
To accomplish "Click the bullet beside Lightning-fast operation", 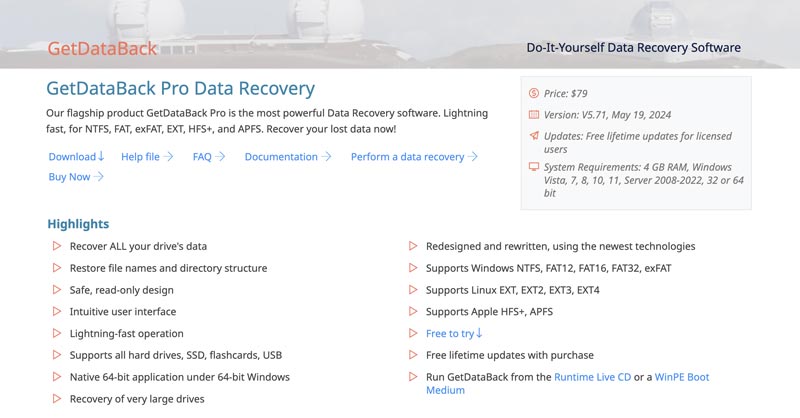I will coord(57,333).
